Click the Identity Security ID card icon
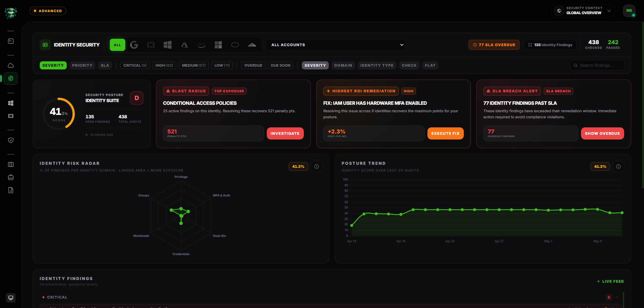 click(x=45, y=45)
